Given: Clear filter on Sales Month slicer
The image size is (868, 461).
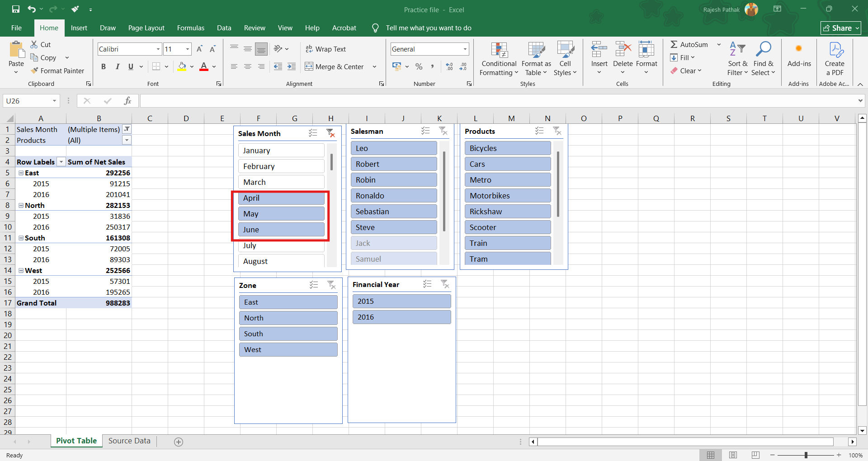Looking at the screenshot, I should (x=330, y=133).
